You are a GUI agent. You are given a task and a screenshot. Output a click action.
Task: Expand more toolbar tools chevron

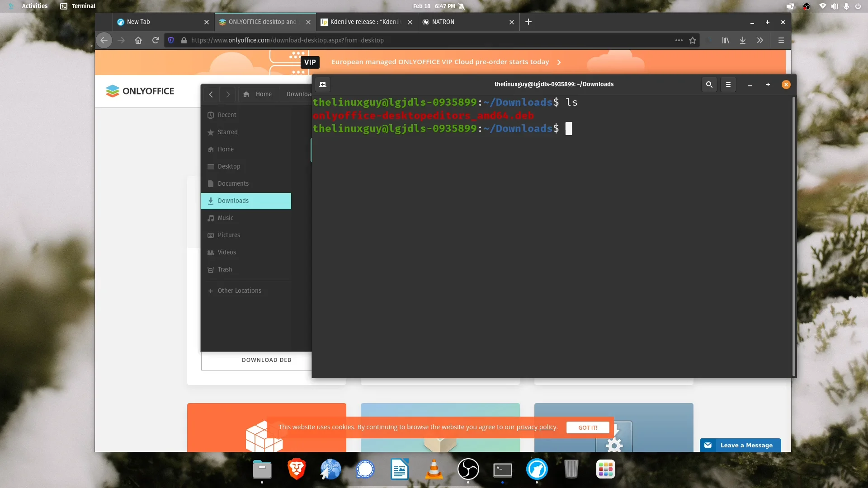coord(760,40)
